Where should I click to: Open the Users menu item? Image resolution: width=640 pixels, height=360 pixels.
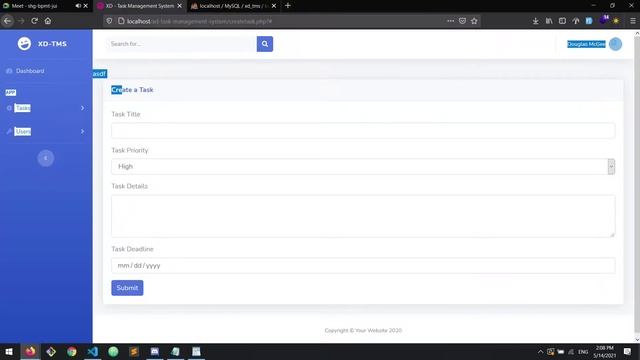pos(22,131)
